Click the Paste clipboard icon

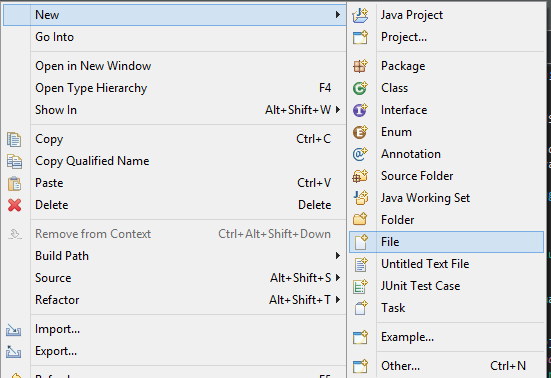(14, 183)
